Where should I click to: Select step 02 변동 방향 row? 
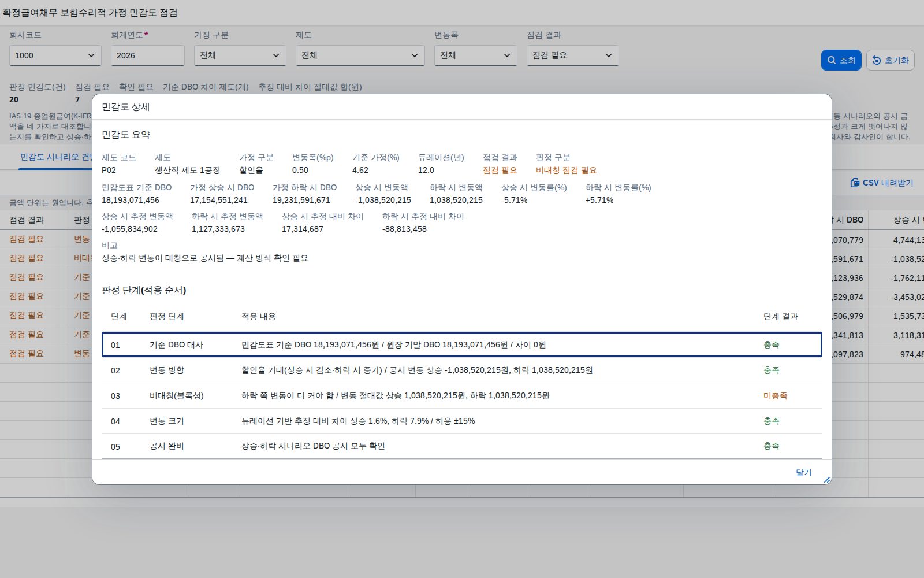click(462, 370)
